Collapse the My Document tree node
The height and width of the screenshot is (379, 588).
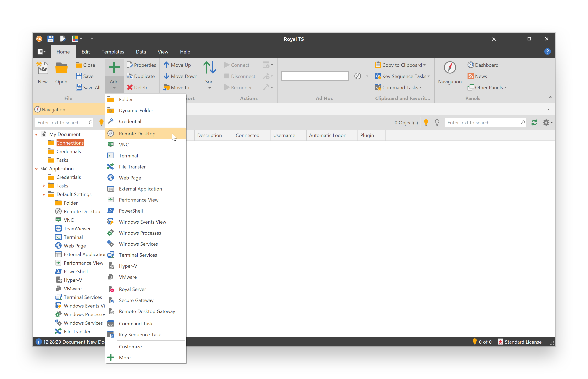point(36,134)
